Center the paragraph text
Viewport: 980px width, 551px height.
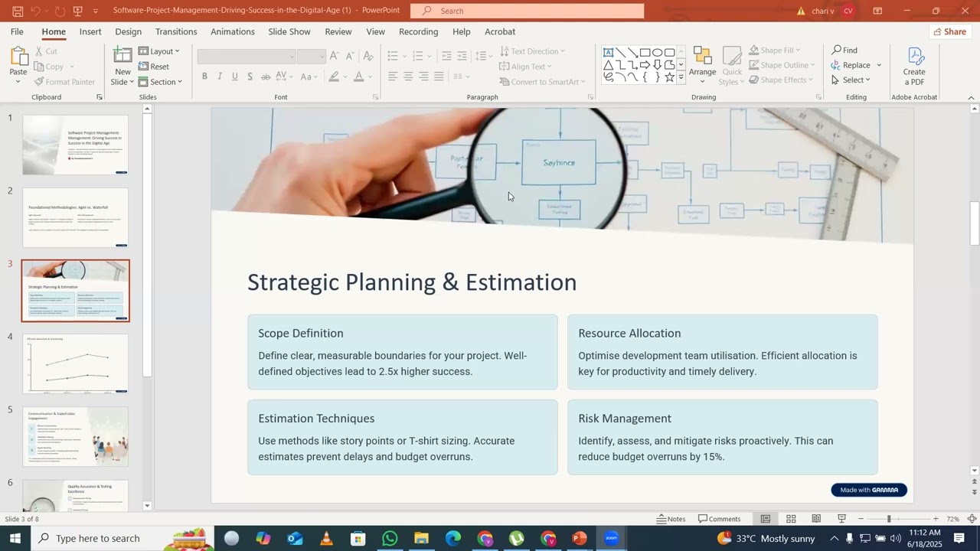click(408, 77)
